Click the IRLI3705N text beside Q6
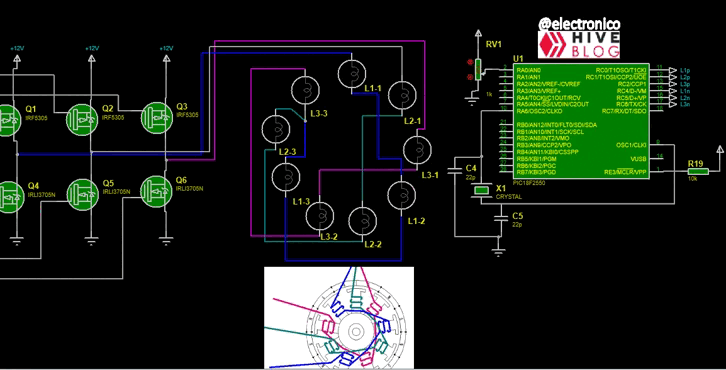The height and width of the screenshot is (370, 726). click(189, 189)
